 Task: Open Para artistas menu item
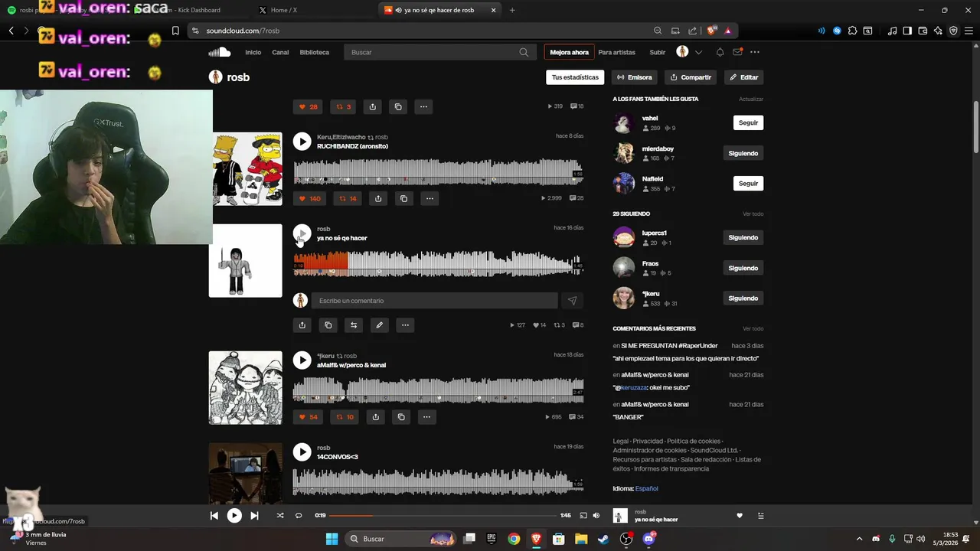[x=616, y=52]
